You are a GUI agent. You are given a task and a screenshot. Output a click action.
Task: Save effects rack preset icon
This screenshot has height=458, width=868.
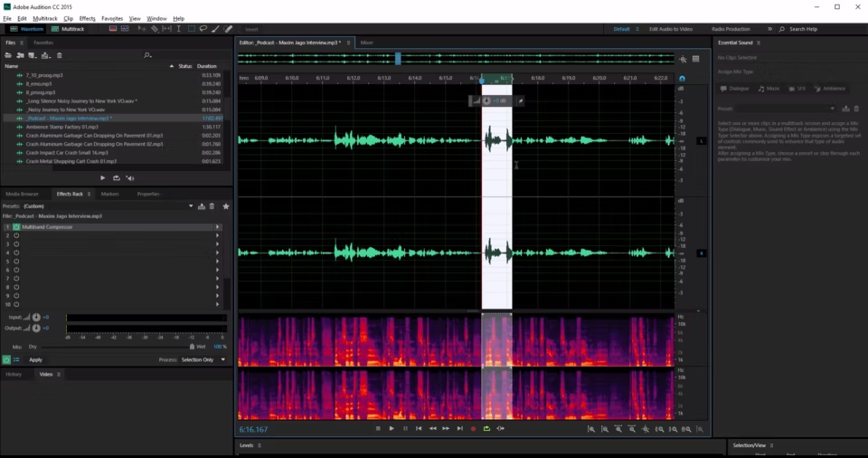coord(201,206)
